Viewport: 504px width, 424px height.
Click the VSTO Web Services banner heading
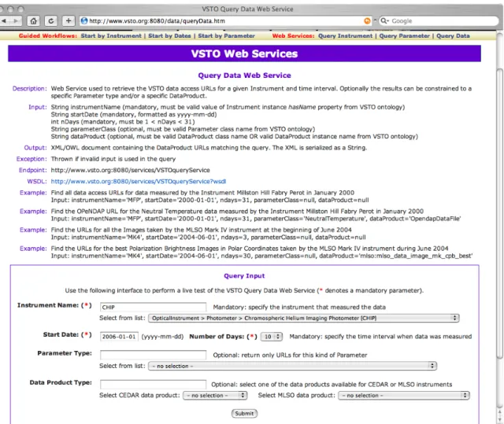click(244, 53)
